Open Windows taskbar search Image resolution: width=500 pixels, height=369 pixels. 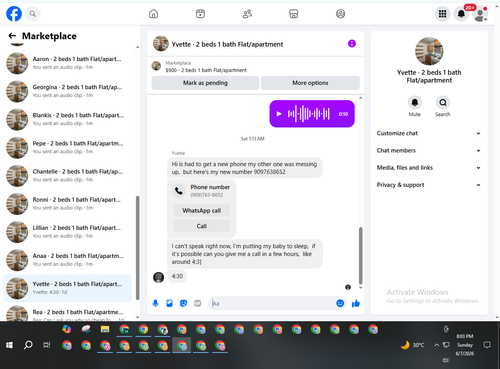click(x=28, y=345)
